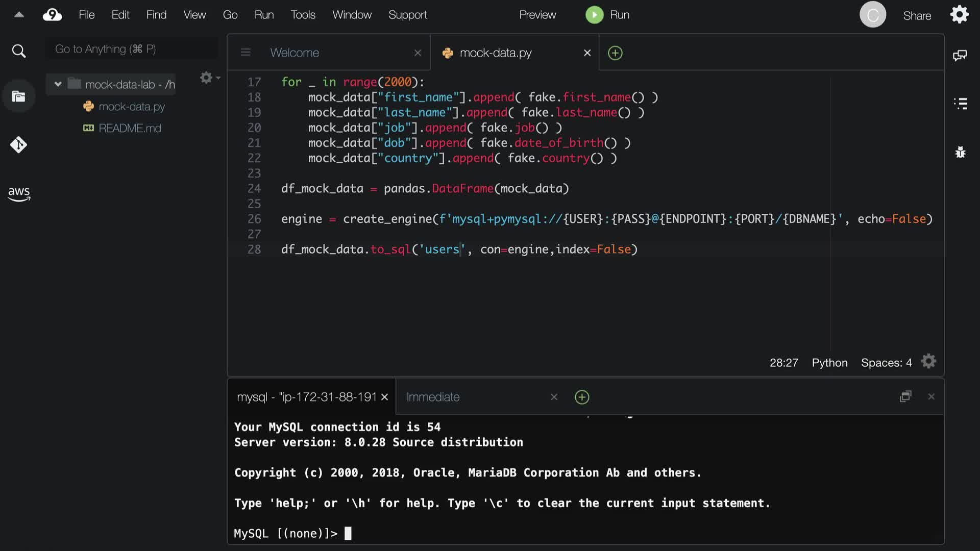Click the Go to Anything field
This screenshot has width=980, height=551.
coord(132,49)
